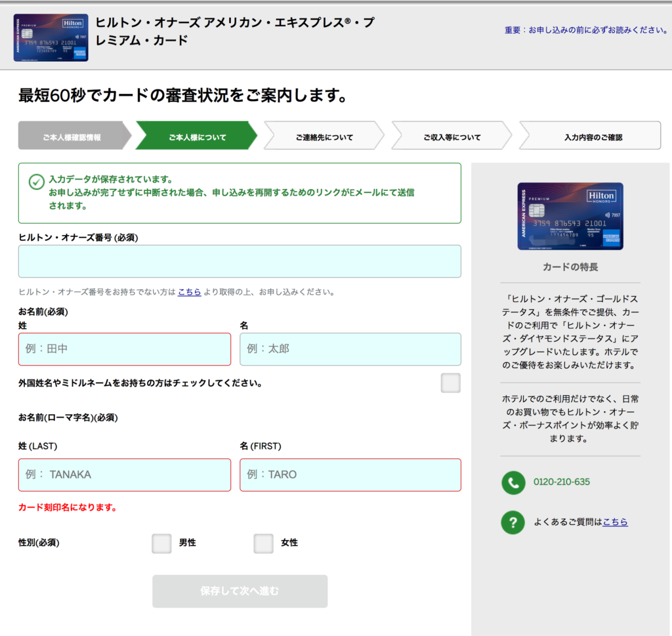This screenshot has height=636, width=672.
Task: Click the Hilton card image above カードの特長
Action: [x=570, y=217]
